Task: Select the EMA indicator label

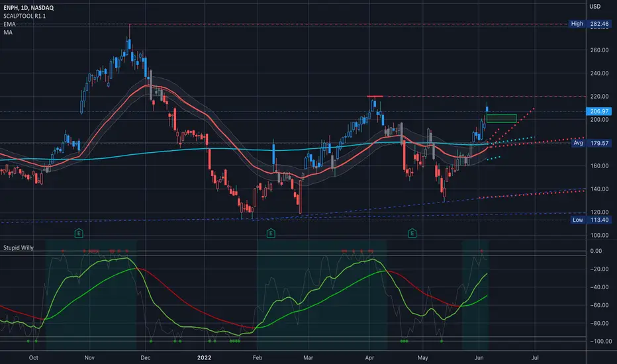Action: (x=9, y=24)
